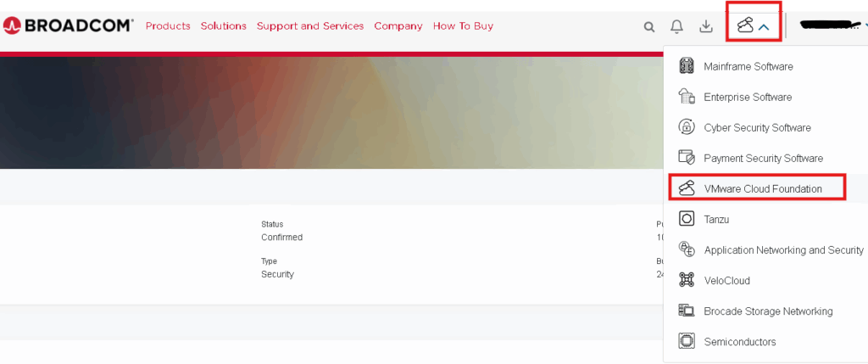Collapse the division selector chevron
Image resolution: width=868 pixels, height=364 pixels.
click(x=764, y=26)
